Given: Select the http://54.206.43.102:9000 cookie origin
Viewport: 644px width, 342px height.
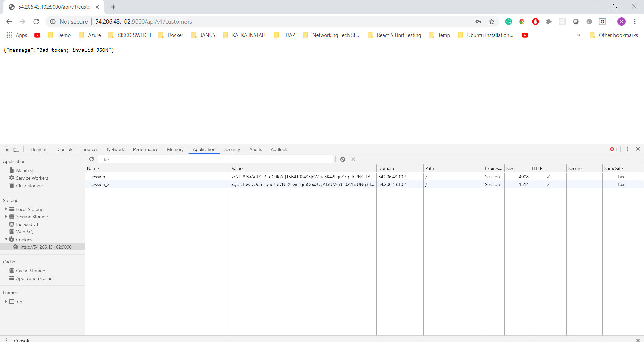Looking at the screenshot, I should point(42,247).
